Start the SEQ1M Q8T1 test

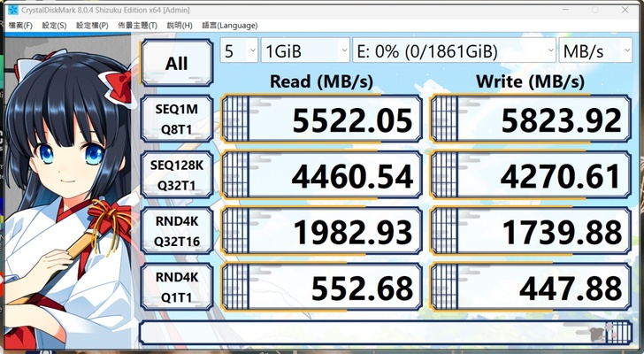click(177, 119)
